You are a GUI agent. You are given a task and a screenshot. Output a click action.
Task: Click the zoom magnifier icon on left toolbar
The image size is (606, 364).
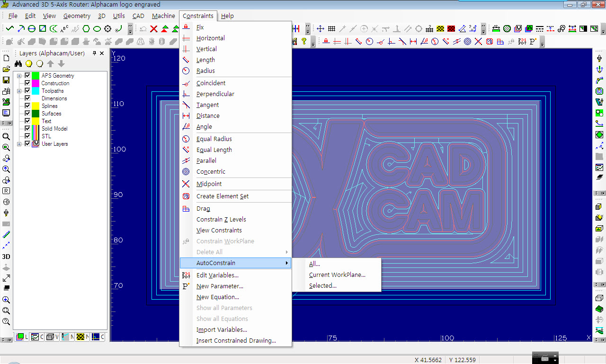click(6, 136)
